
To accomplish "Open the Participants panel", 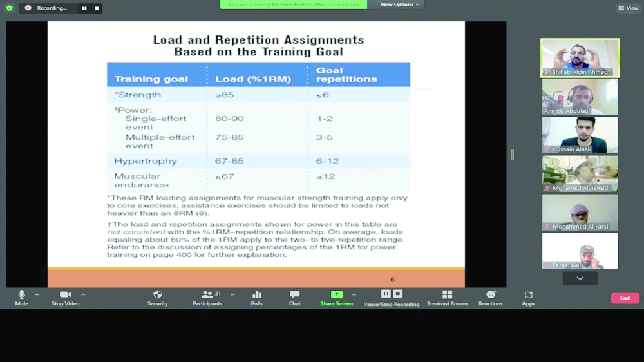I will pyautogui.click(x=207, y=298).
